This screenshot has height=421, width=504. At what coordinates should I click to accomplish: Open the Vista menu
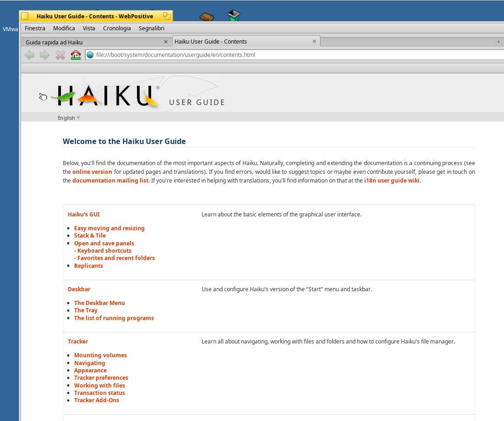(x=89, y=28)
